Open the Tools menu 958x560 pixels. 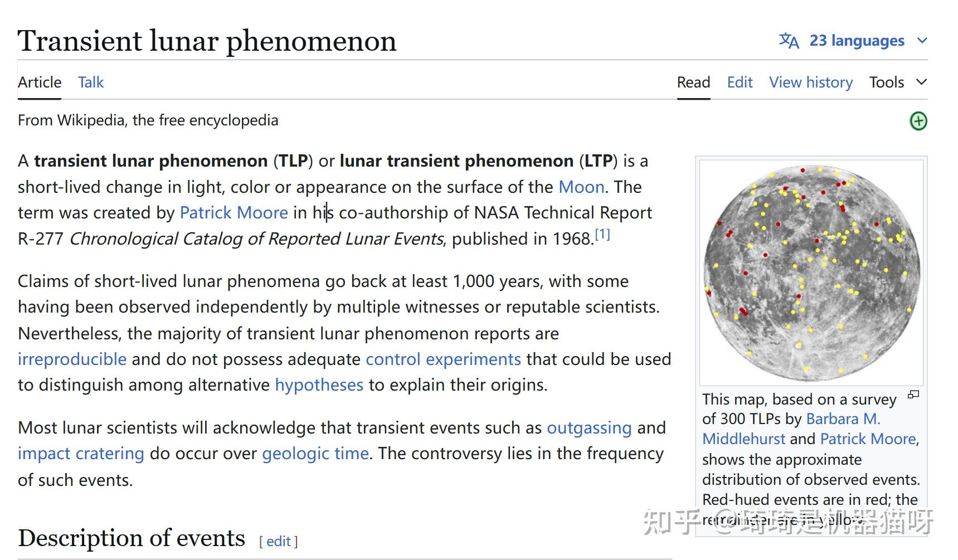coord(887,82)
